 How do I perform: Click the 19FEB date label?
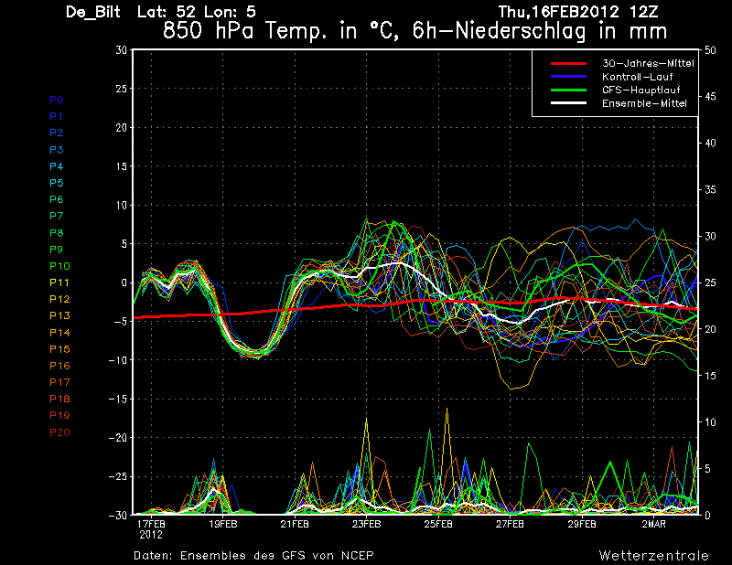click(x=223, y=524)
